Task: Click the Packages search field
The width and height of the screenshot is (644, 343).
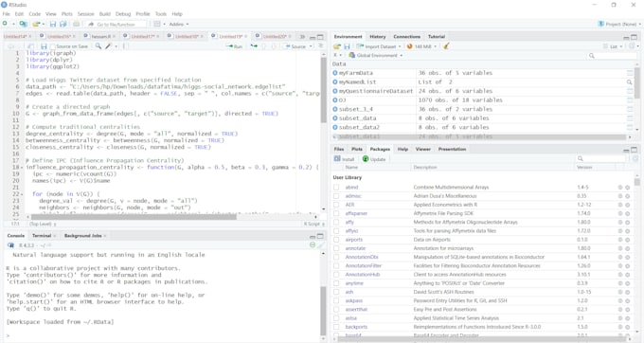Action: pos(600,158)
